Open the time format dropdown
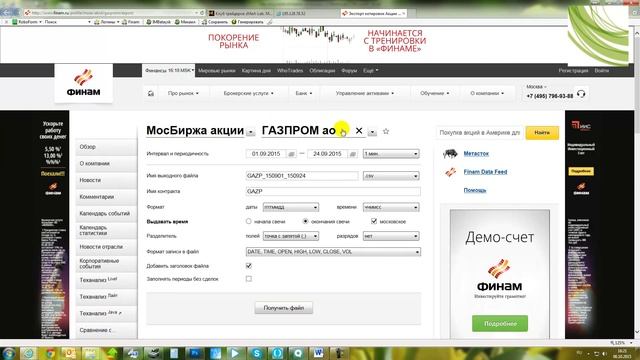 pyautogui.click(x=391, y=207)
